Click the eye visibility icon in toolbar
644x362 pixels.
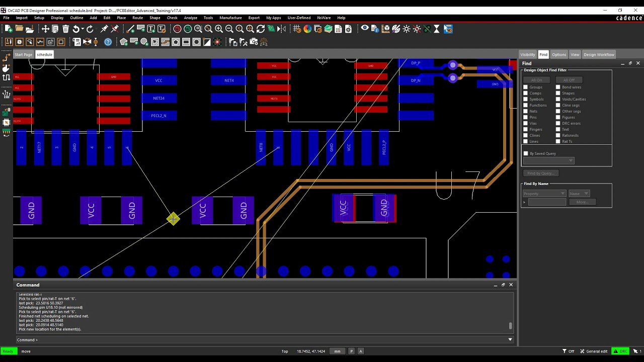[x=365, y=29]
